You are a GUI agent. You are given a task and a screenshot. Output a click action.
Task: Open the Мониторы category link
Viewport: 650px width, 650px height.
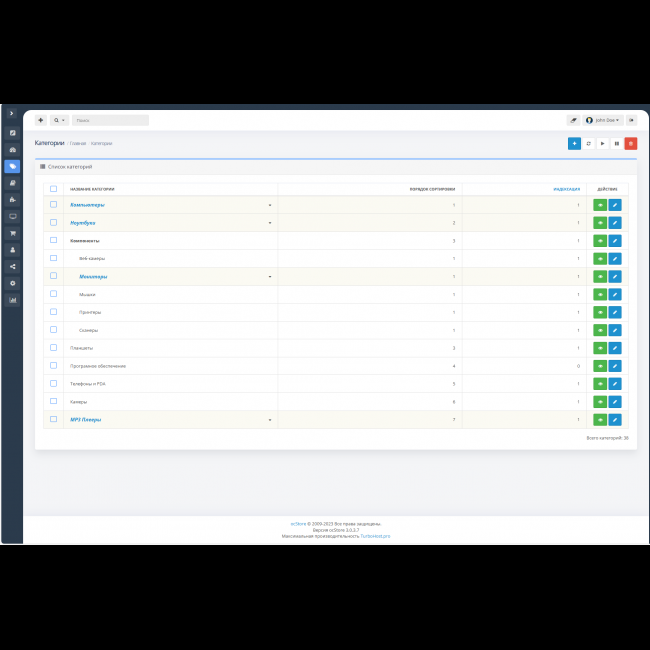93,277
